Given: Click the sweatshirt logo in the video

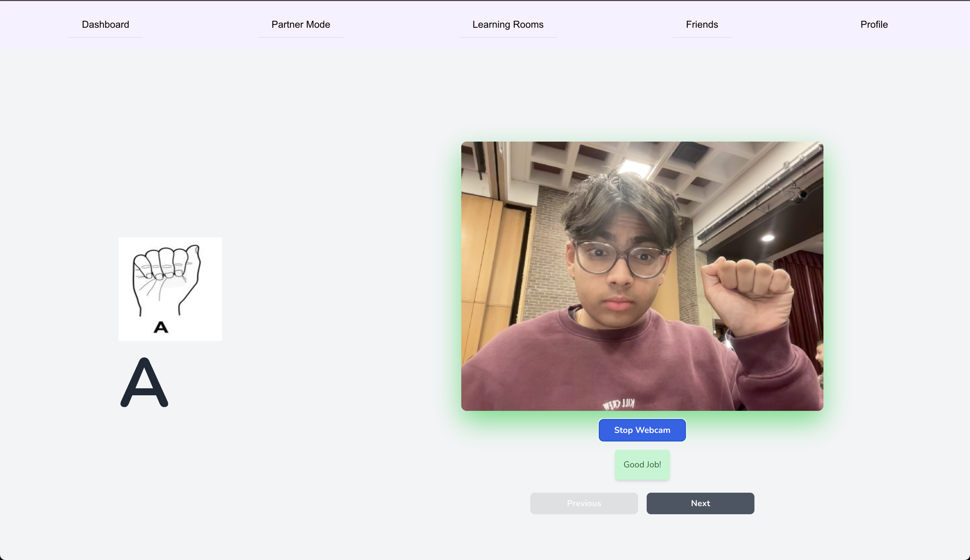Looking at the screenshot, I should coord(619,404).
